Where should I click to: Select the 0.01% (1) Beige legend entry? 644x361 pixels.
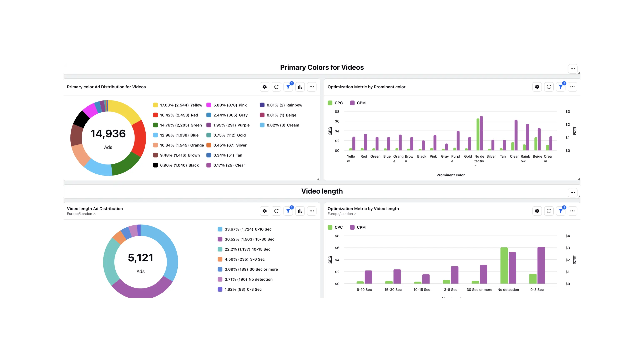pyautogui.click(x=278, y=115)
